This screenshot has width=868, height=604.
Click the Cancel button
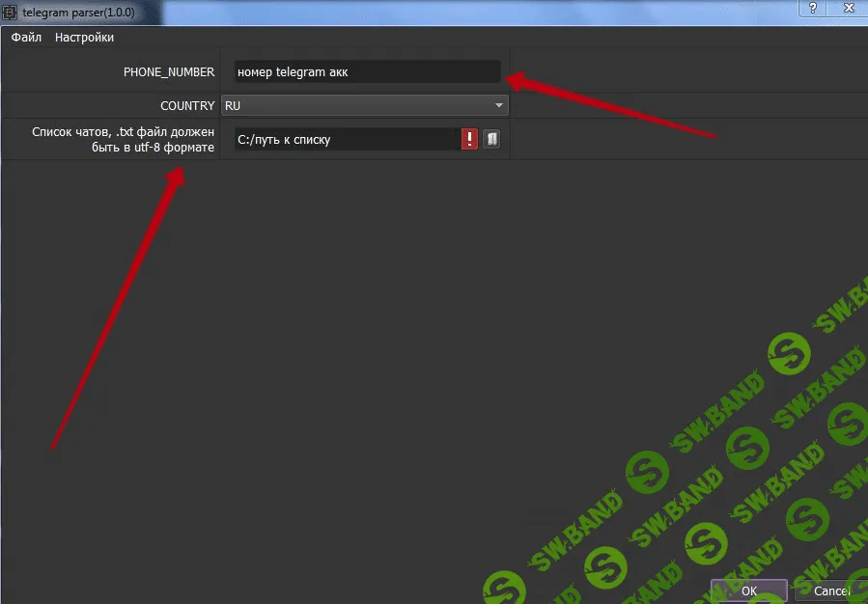tap(832, 591)
